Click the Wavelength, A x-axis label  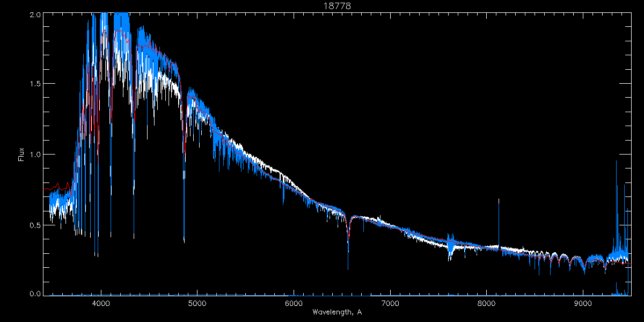coord(336,312)
